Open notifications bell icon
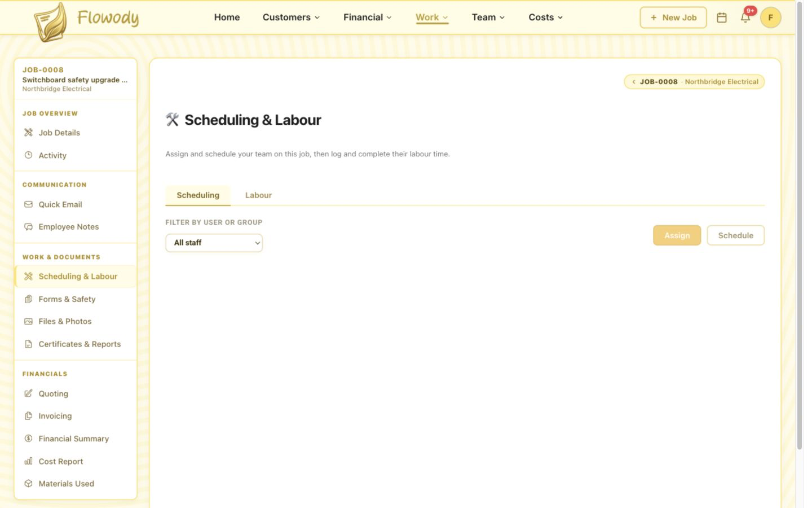Image resolution: width=812 pixels, height=508 pixels. click(745, 17)
